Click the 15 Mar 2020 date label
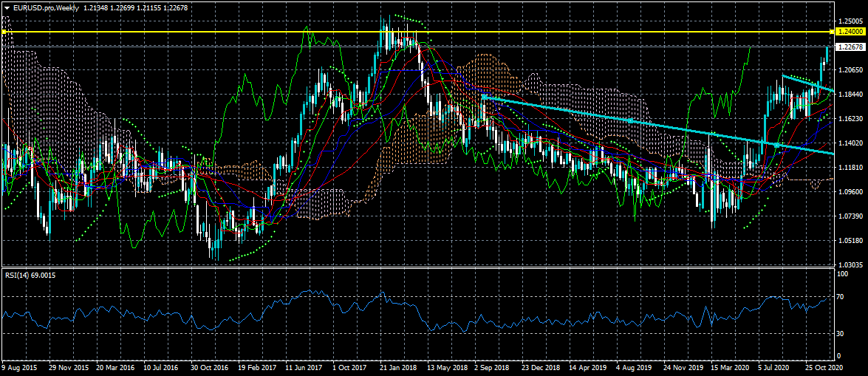Viewport: 868px width, 376px height. [x=731, y=367]
